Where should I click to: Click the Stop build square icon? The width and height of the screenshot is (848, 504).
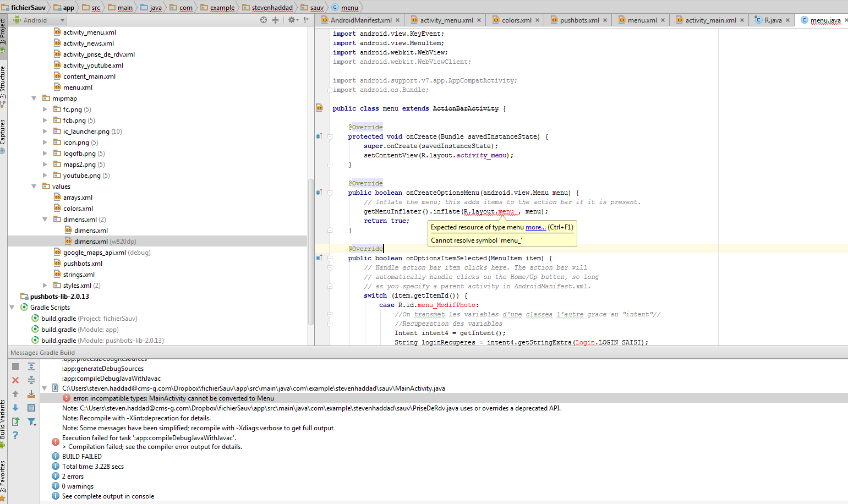15,366
